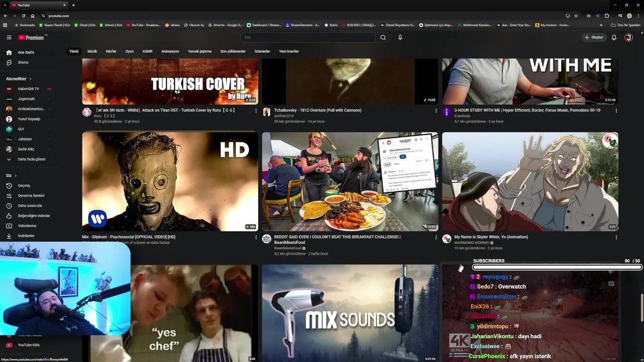Screen dimensions: 644x362
Task: Open the YouTube hamburger guide menu
Action: point(9,37)
